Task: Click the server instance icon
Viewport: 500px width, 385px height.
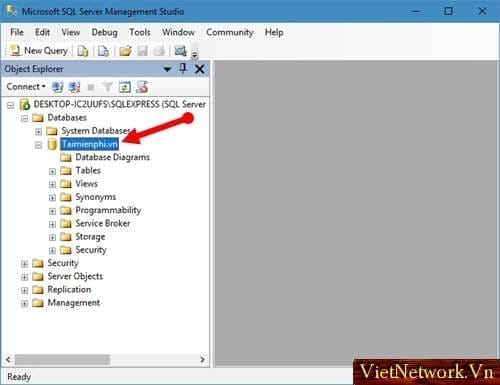Action: pyautogui.click(x=25, y=105)
